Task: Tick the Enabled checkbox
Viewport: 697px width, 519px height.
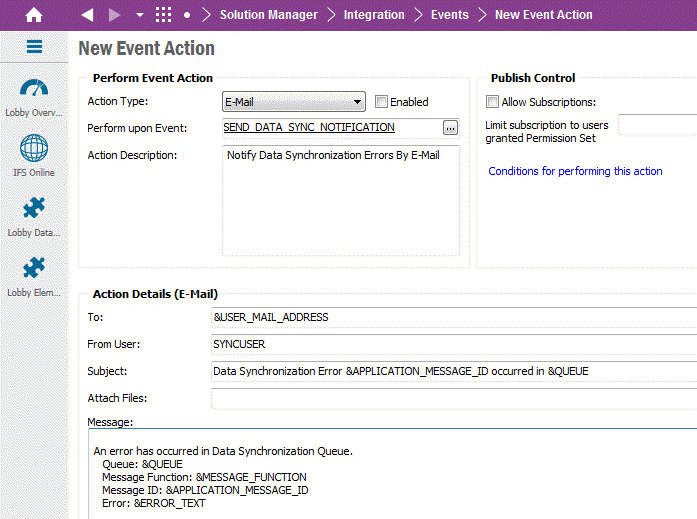Action: click(x=381, y=101)
